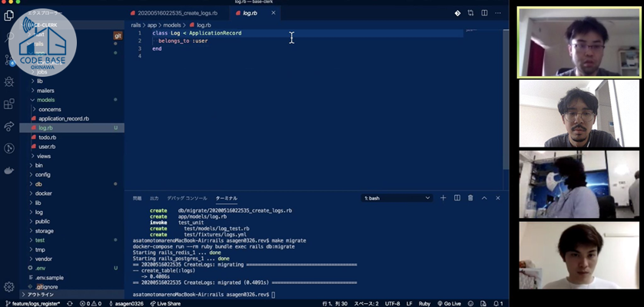Open the bash terminal selector dropdown
The height and width of the screenshot is (307, 644).
coord(397,198)
